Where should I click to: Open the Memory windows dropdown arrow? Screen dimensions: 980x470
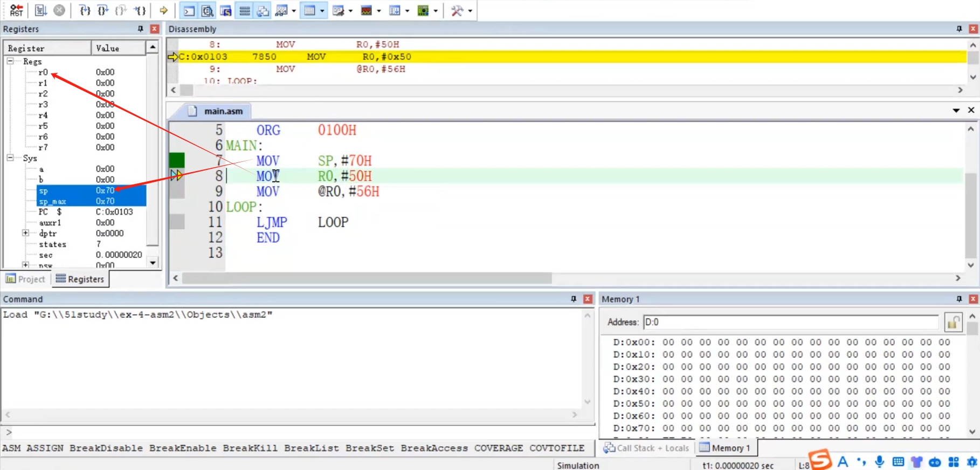pyautogui.click(x=322, y=11)
